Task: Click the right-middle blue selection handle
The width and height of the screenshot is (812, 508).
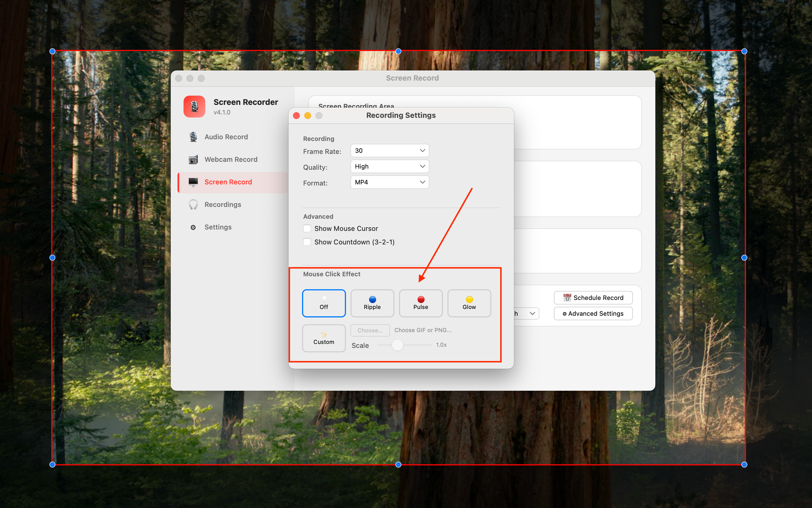Action: [x=744, y=258]
